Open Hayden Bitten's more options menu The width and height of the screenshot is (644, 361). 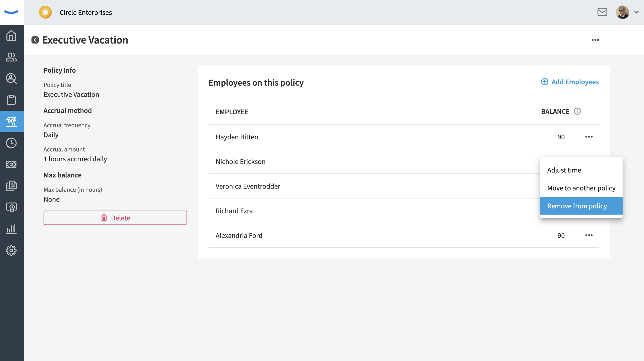pyautogui.click(x=589, y=137)
